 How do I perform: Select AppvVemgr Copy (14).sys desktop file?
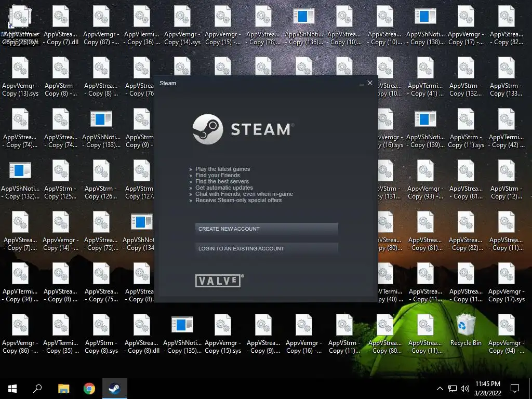[x=182, y=25]
